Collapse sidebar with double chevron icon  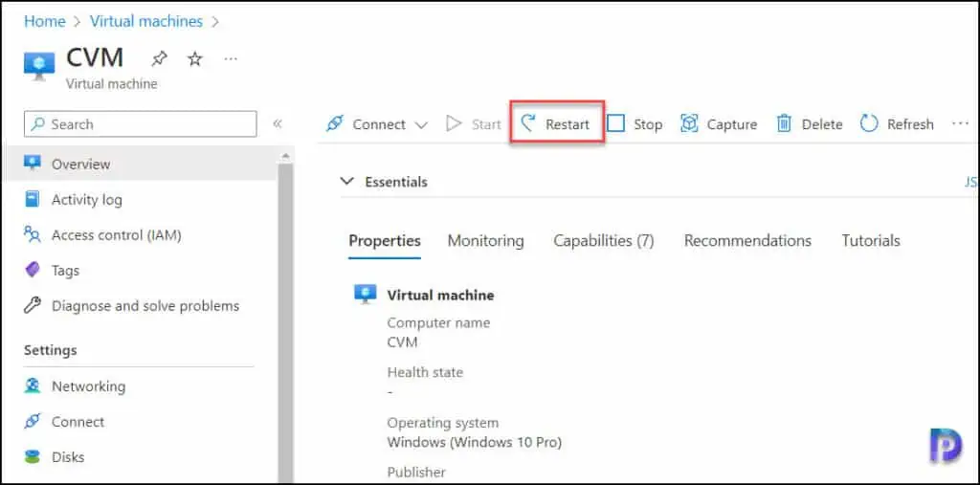pyautogui.click(x=278, y=123)
